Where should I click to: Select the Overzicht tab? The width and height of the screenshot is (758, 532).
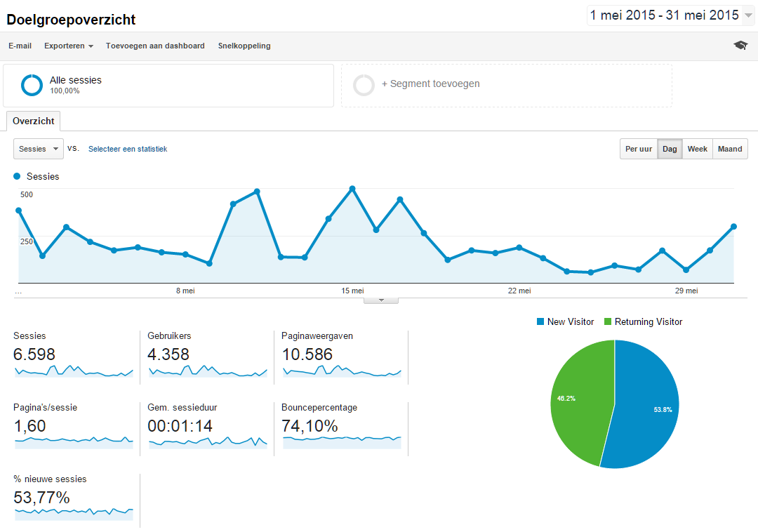[33, 121]
